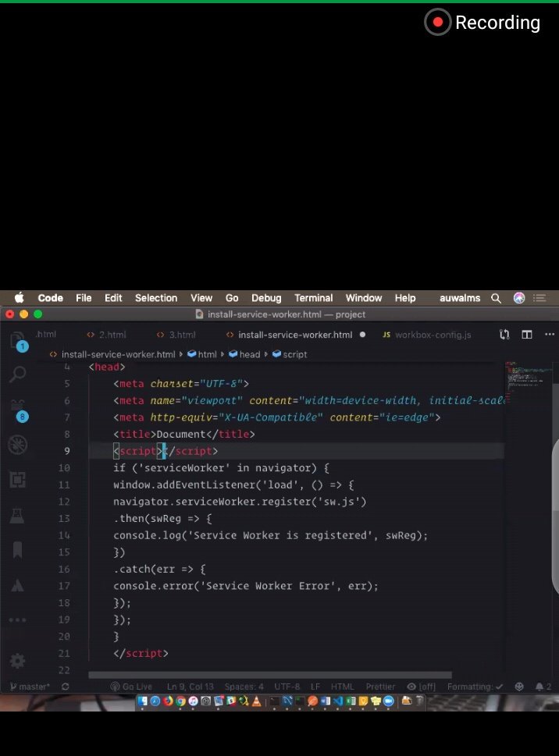Change the Spaces: 4 indentation setting
The width and height of the screenshot is (559, 756).
coord(244,687)
